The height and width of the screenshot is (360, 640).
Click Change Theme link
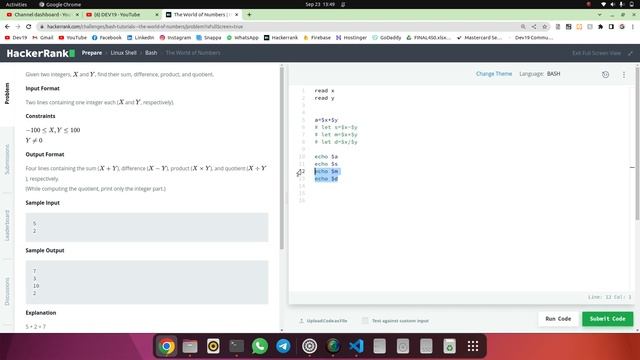(494, 74)
